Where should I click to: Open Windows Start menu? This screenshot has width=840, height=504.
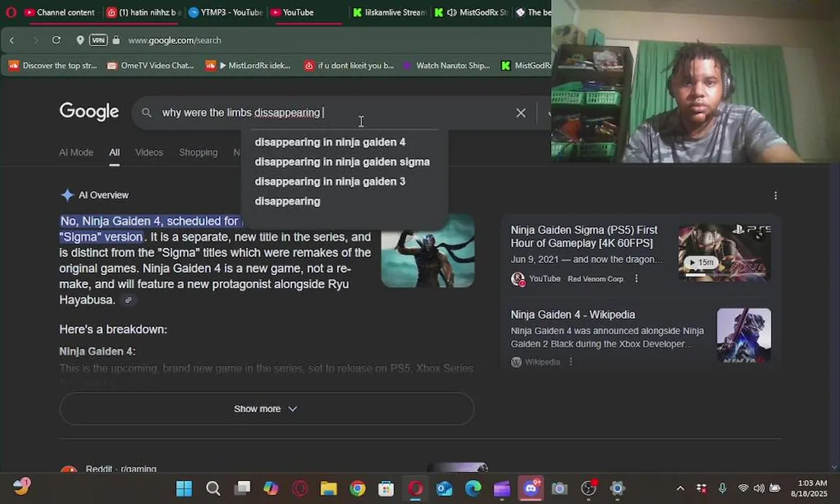click(184, 489)
